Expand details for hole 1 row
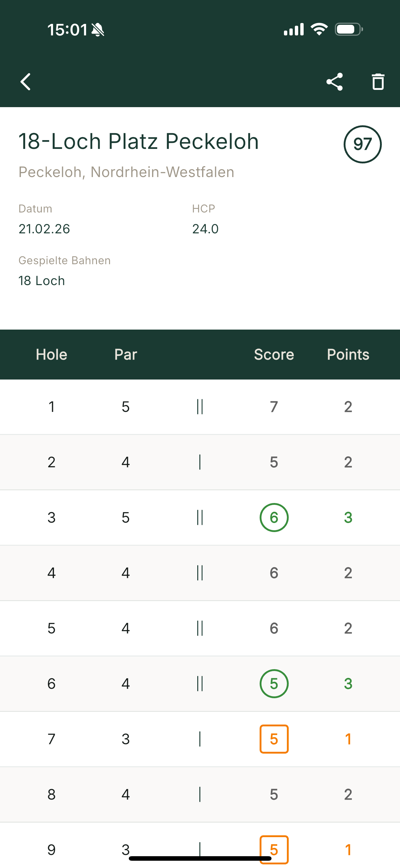400x868 pixels. tap(200, 407)
